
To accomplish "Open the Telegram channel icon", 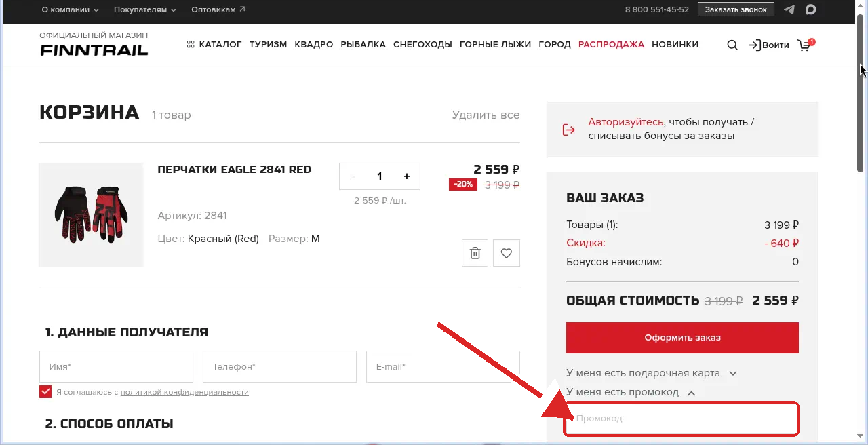I will pos(789,9).
